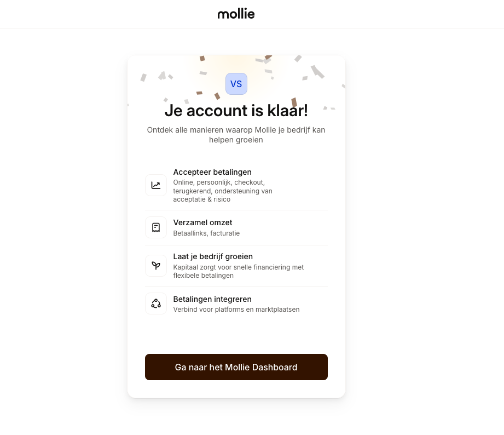This screenshot has width=504, height=435.
Task: Click the 'helpen groeien' subtitle line
Action: pyautogui.click(x=236, y=140)
